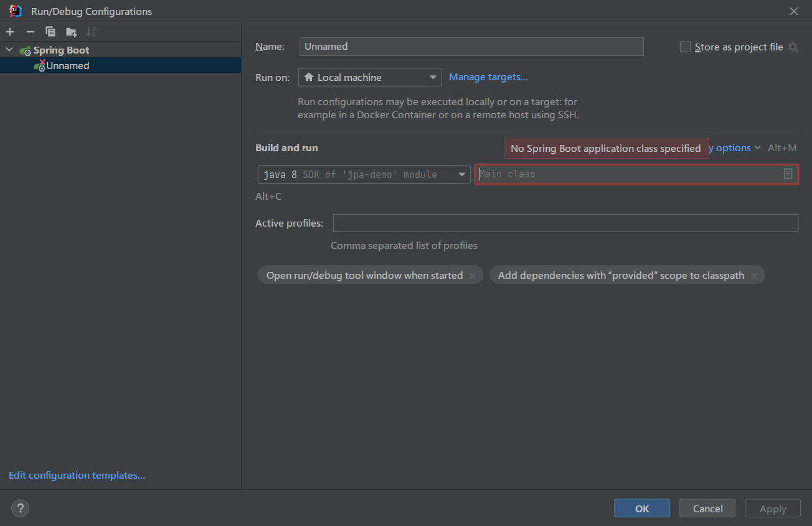This screenshot has width=812, height=526.
Task: Click the Name text field
Action: (471, 47)
